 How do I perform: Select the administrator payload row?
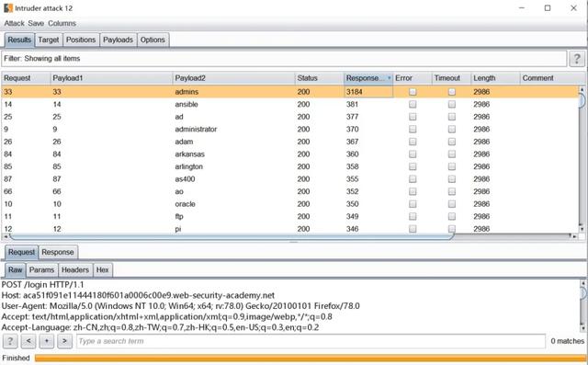290,129
